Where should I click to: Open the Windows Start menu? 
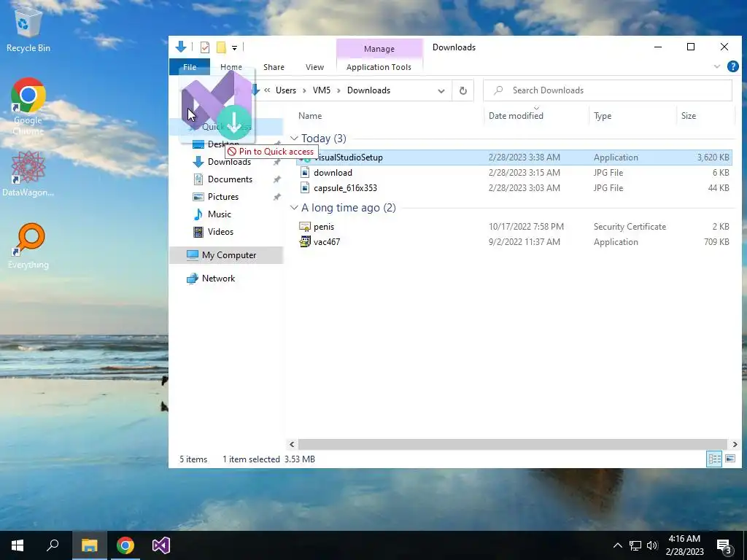tap(18, 545)
